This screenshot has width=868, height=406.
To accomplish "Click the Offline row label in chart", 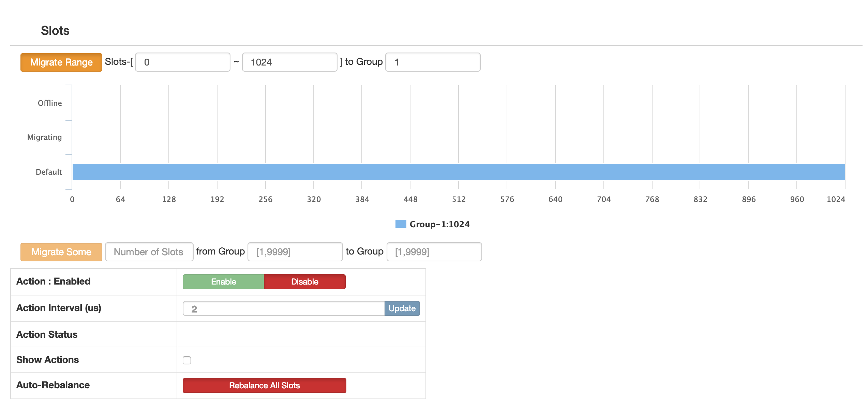I will (50, 103).
